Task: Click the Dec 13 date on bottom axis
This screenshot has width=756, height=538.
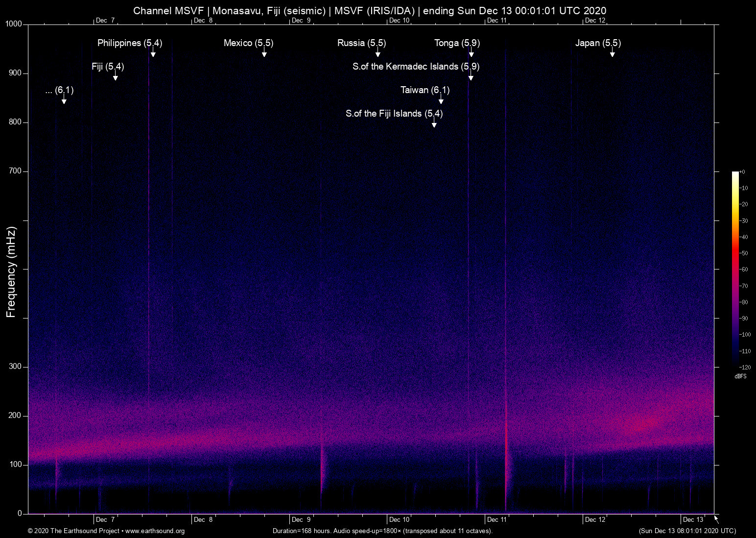Action: click(x=693, y=520)
